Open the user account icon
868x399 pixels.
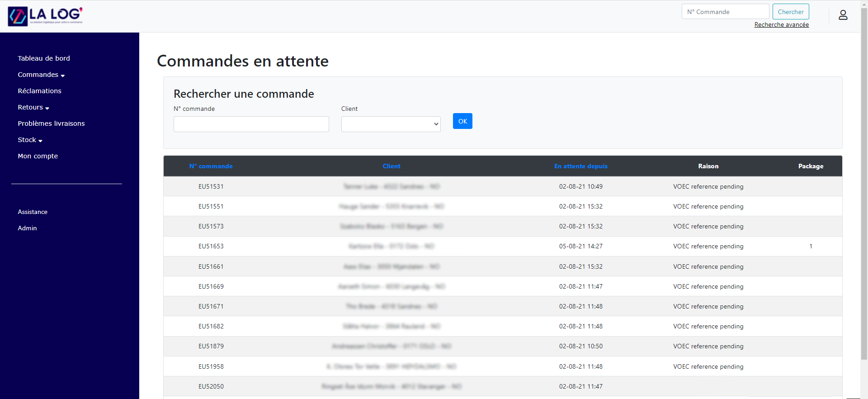843,15
